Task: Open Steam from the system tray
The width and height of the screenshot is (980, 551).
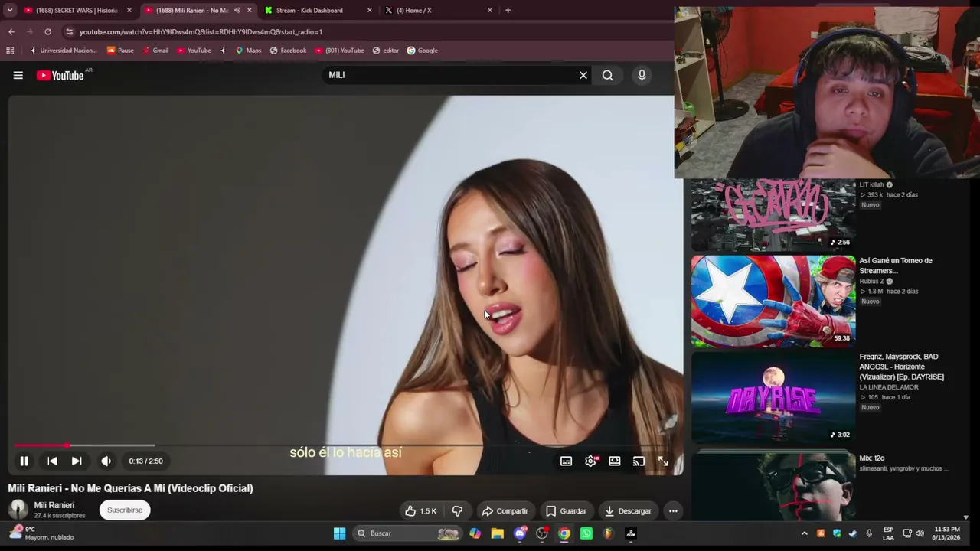Action: (852, 533)
